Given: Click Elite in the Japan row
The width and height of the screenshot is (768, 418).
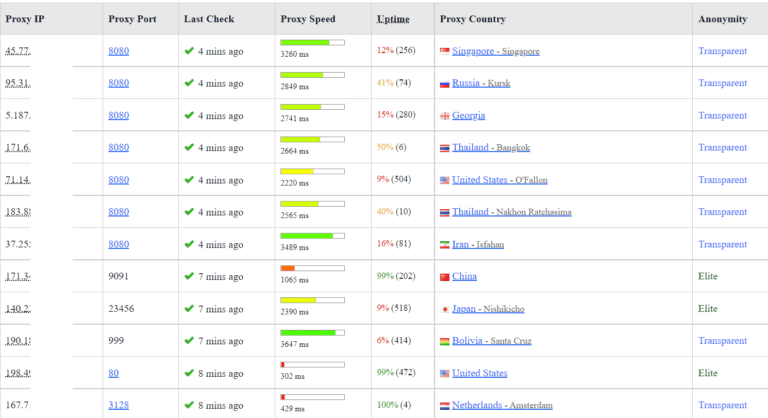Looking at the screenshot, I should tap(708, 309).
